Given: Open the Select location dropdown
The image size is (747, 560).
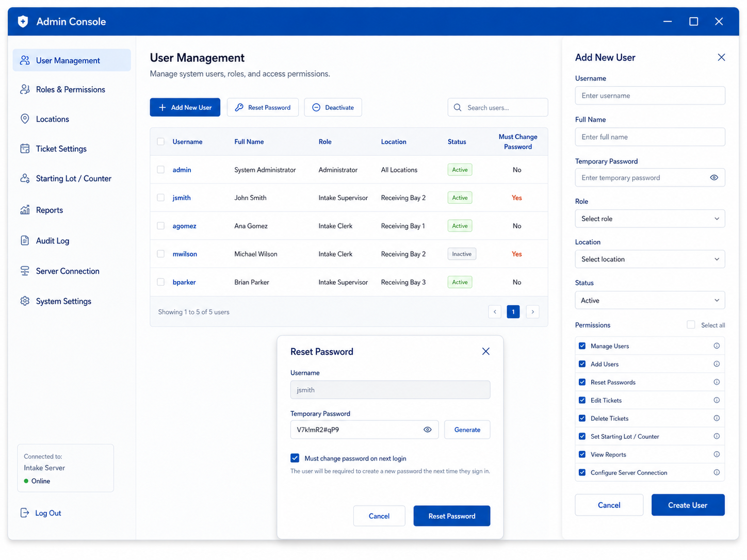Looking at the screenshot, I should (x=650, y=259).
